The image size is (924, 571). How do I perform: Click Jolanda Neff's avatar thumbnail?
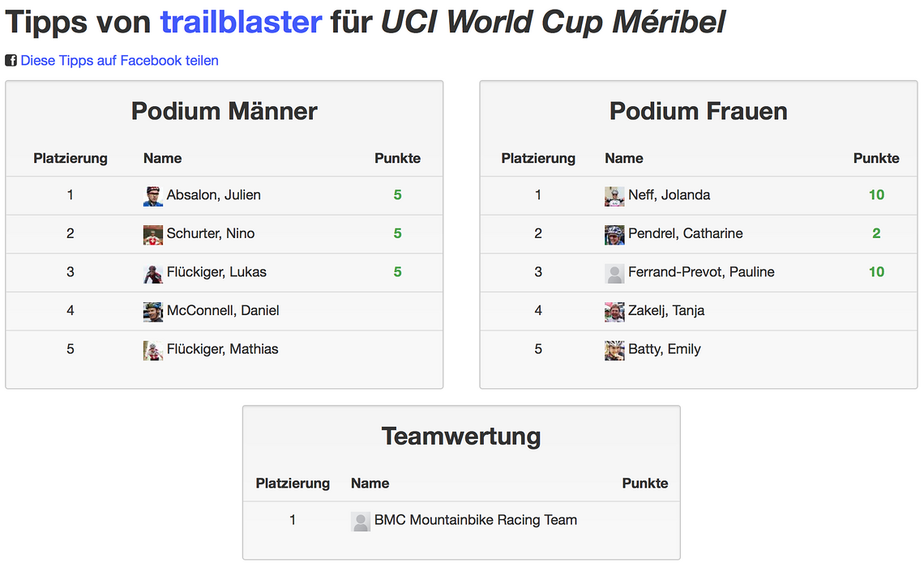tap(614, 196)
